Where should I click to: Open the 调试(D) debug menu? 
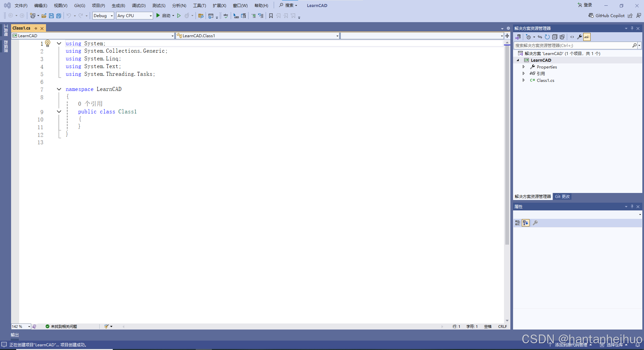139,5
